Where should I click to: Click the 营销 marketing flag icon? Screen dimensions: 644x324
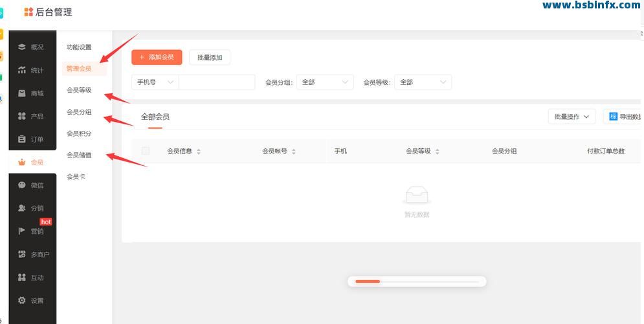[22, 231]
